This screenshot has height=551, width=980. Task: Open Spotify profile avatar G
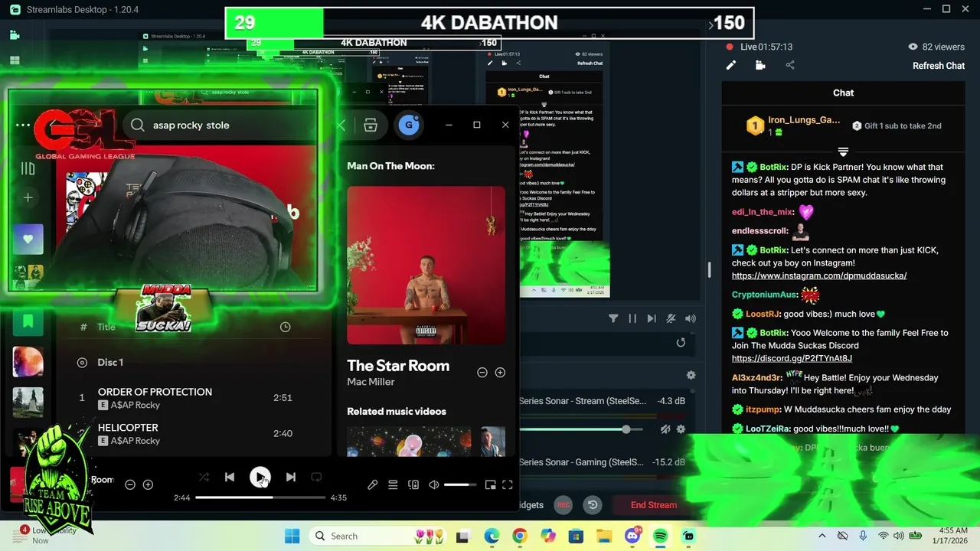[409, 125]
